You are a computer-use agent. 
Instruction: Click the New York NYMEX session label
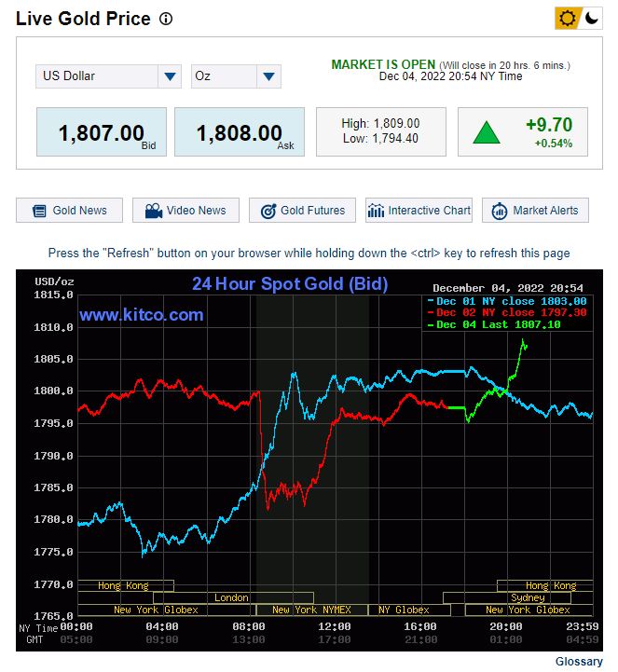(311, 610)
